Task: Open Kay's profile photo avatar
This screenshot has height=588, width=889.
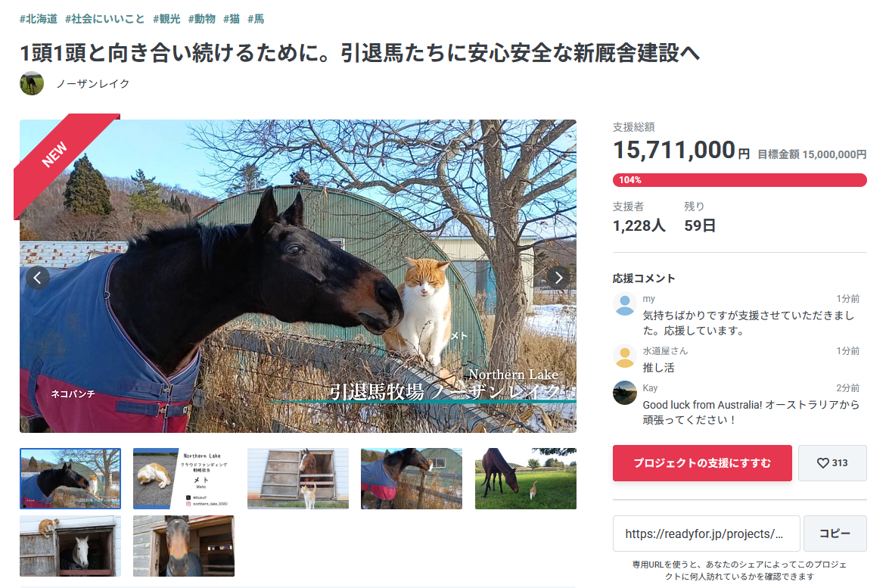Action: coord(625,393)
